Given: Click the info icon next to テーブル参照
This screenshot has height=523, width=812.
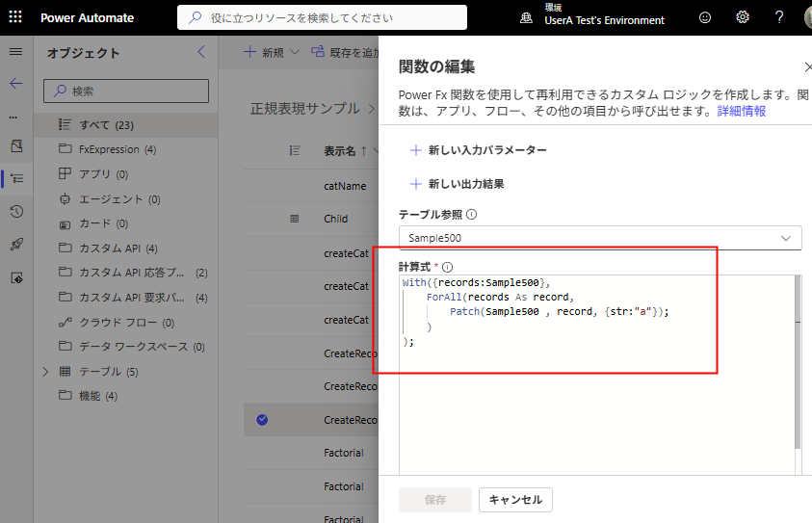Looking at the screenshot, I should (472, 215).
